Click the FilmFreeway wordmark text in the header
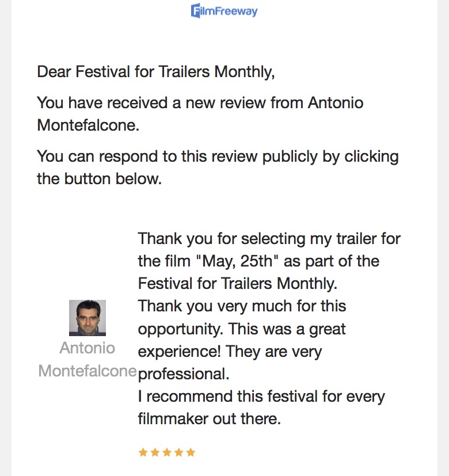This screenshot has width=449, height=476. click(229, 11)
